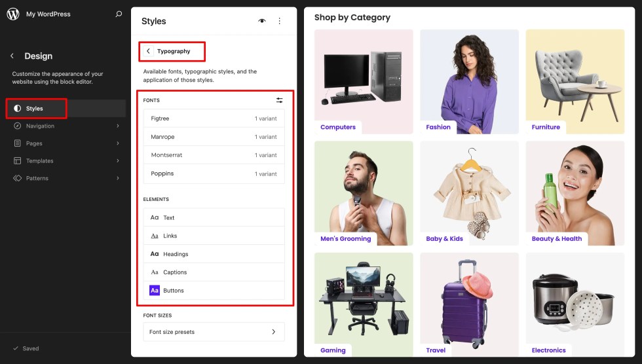Select the rice cooker image
Image resolution: width=642 pixels, height=364 pixels.
[x=575, y=304]
